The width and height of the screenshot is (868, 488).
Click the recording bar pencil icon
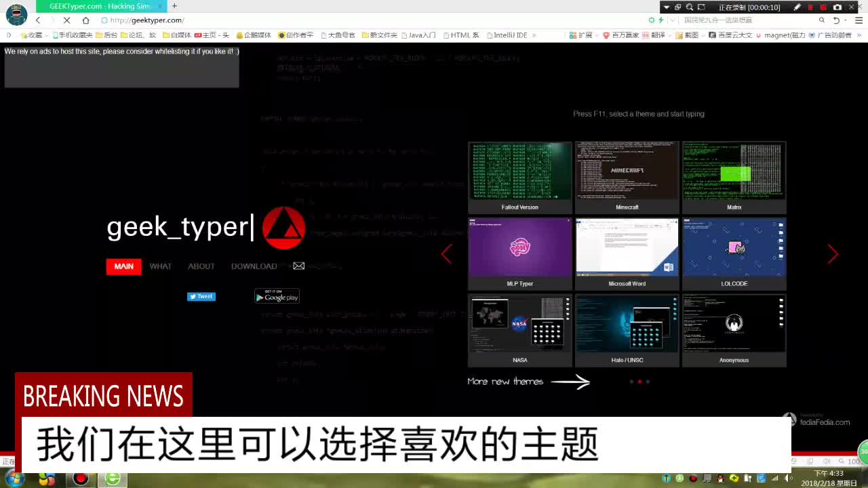[797, 7]
